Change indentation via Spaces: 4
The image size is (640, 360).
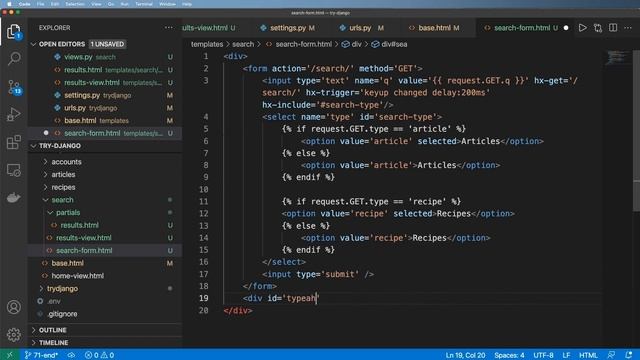coord(509,355)
